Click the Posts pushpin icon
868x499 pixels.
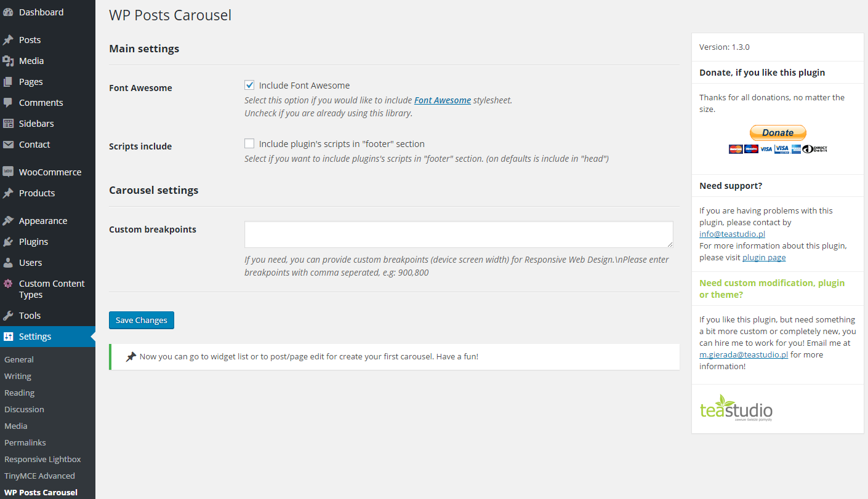[8, 40]
